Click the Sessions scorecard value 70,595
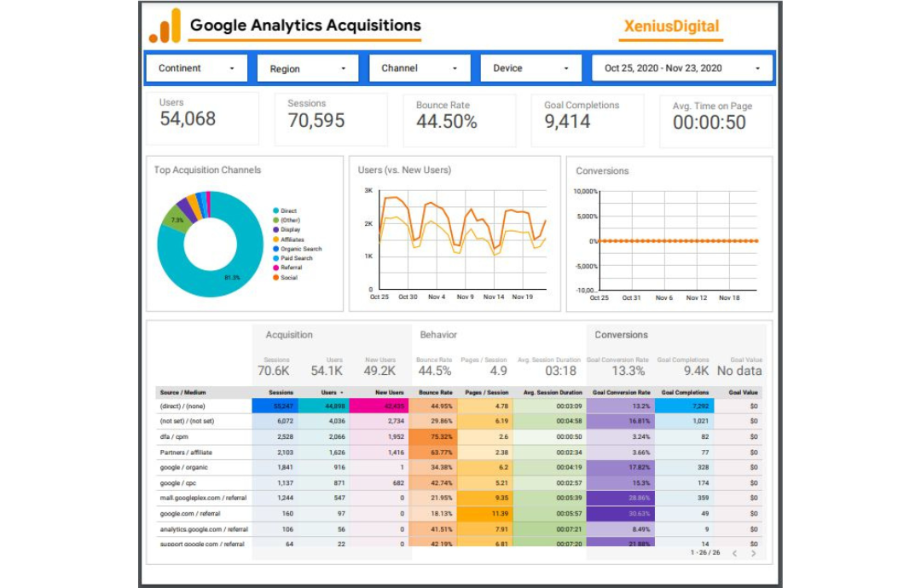921x588 pixels. tap(316, 120)
